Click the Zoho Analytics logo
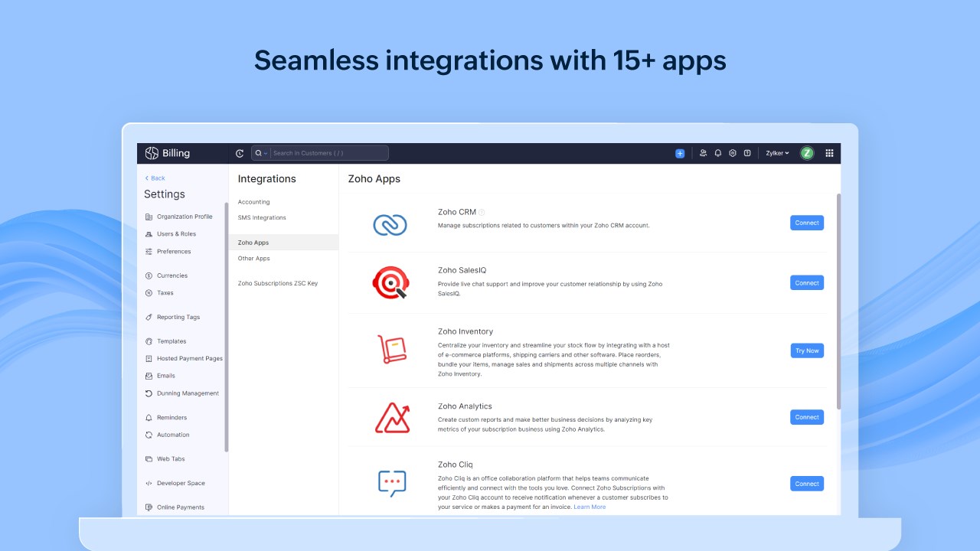980x551 pixels. tap(392, 417)
